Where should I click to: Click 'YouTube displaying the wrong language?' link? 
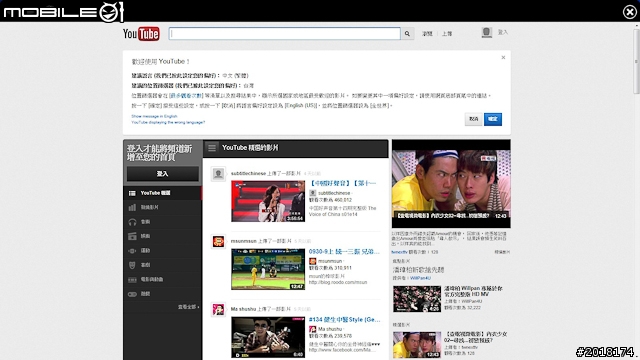(168, 122)
